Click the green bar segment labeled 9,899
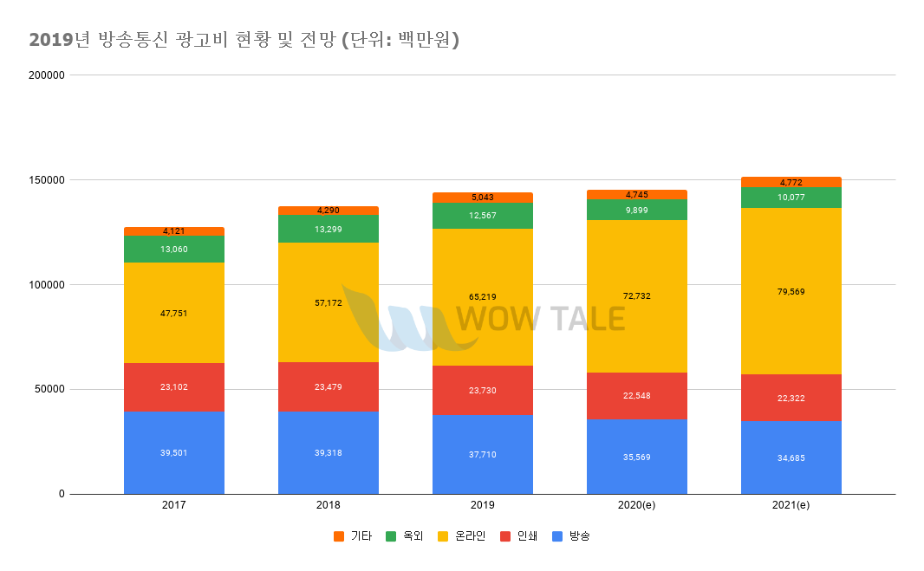The image size is (924, 571). coord(636,210)
